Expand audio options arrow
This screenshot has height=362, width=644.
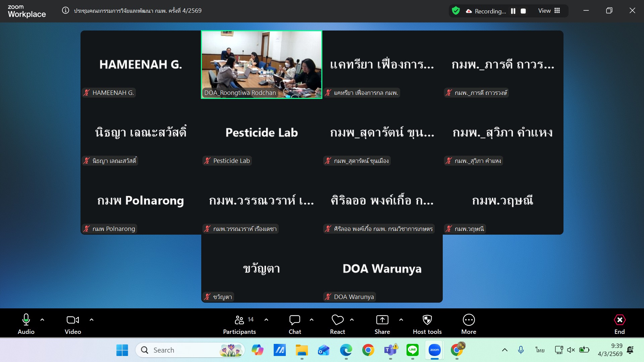click(42, 320)
